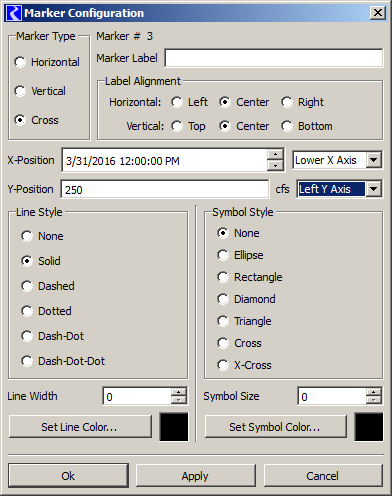Open the Left Y Axis dropdown
The image size is (392, 496).
(x=373, y=189)
